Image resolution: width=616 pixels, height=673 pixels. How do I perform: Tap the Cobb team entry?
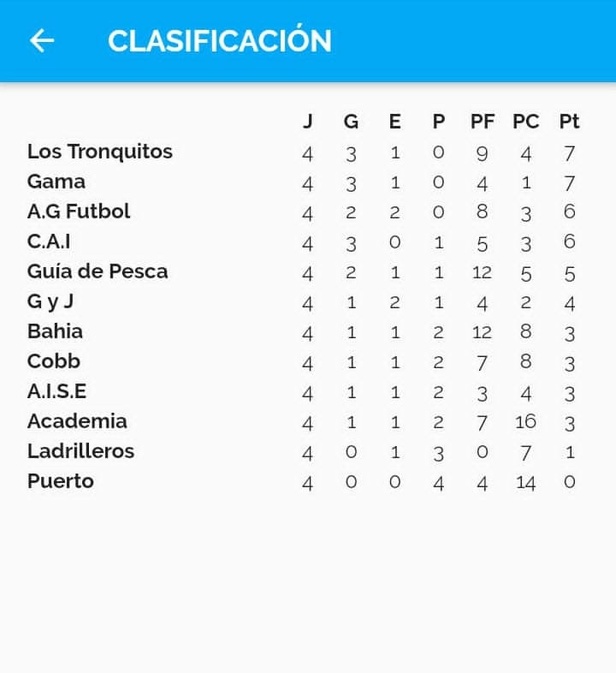[x=54, y=361]
